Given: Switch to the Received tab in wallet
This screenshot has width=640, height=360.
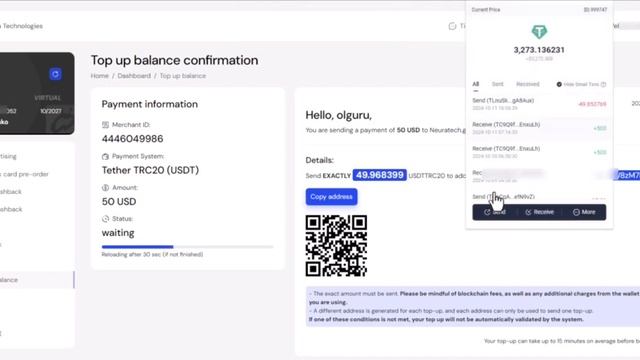Looking at the screenshot, I should pos(528,84).
